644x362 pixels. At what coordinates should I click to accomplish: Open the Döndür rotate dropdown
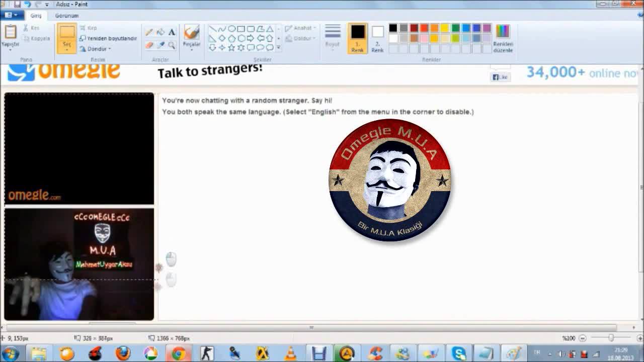click(95, 49)
